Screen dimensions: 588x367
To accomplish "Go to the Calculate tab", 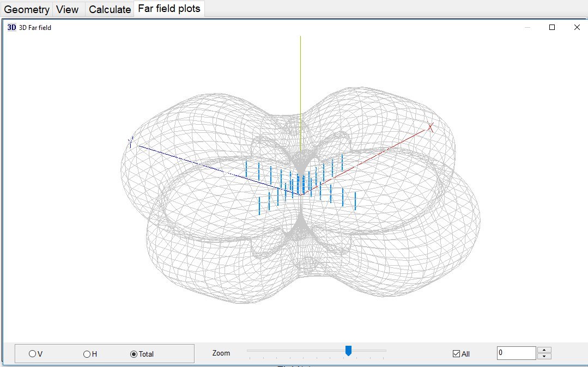I will (x=110, y=9).
